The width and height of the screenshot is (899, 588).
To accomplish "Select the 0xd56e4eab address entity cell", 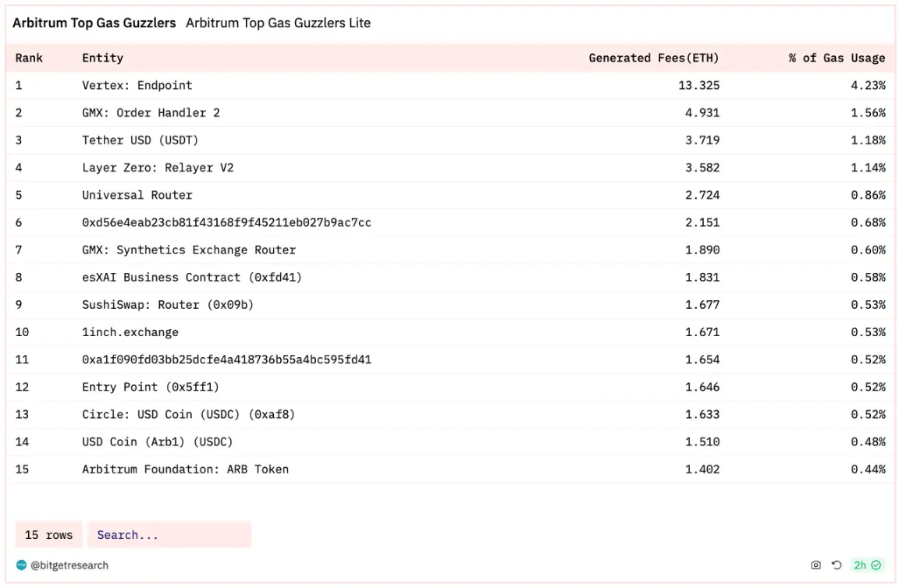I will (x=226, y=222).
